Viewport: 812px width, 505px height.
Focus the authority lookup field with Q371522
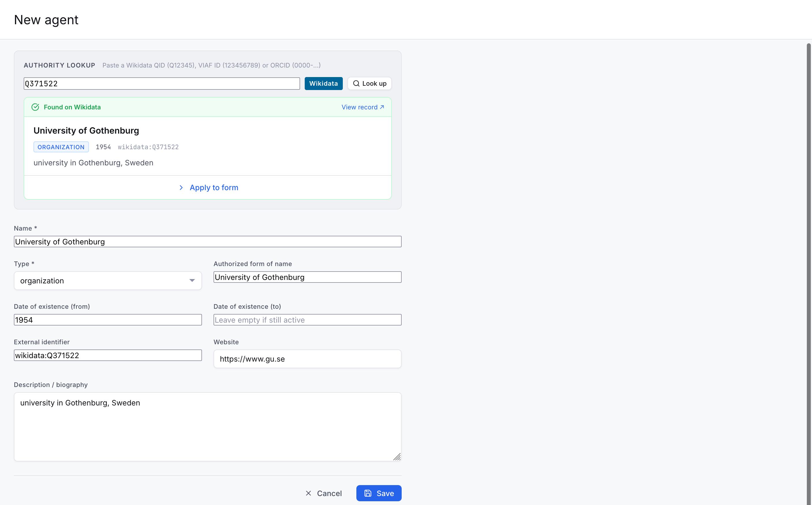(162, 83)
